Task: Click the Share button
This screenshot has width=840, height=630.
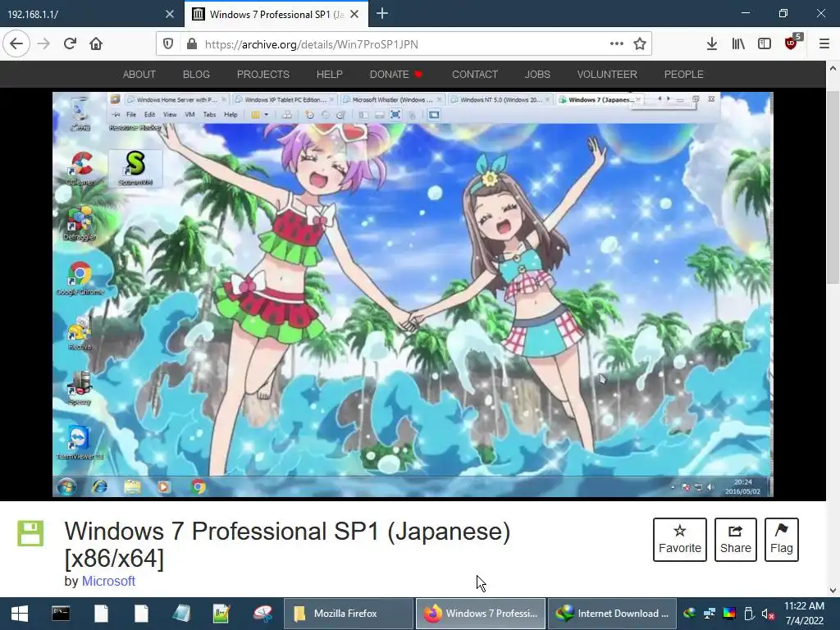Action: 736,540
